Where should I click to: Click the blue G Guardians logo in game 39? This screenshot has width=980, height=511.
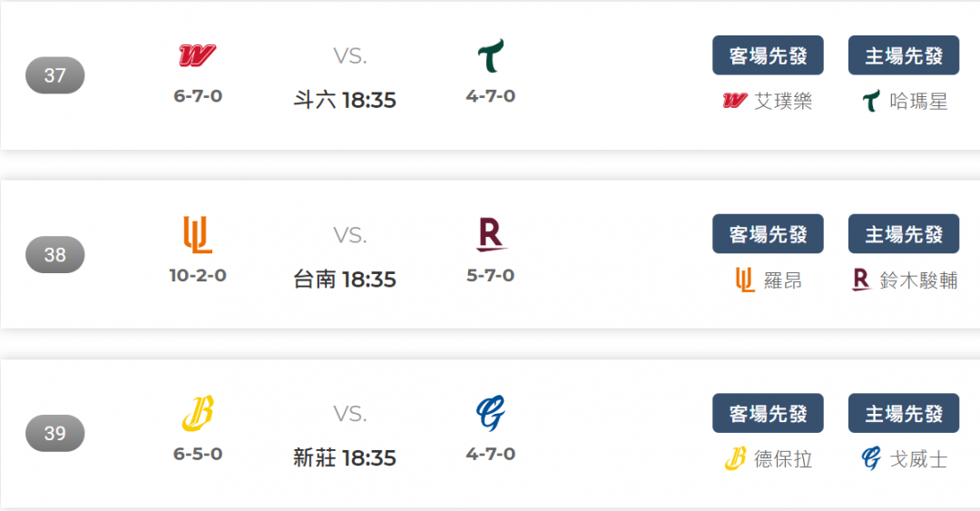491,413
